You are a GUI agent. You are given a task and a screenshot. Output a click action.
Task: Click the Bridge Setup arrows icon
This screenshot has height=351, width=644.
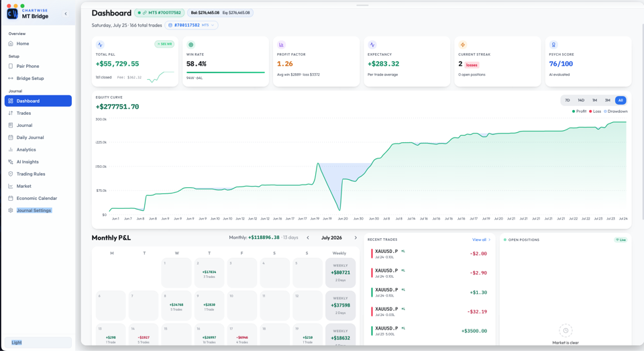click(11, 78)
